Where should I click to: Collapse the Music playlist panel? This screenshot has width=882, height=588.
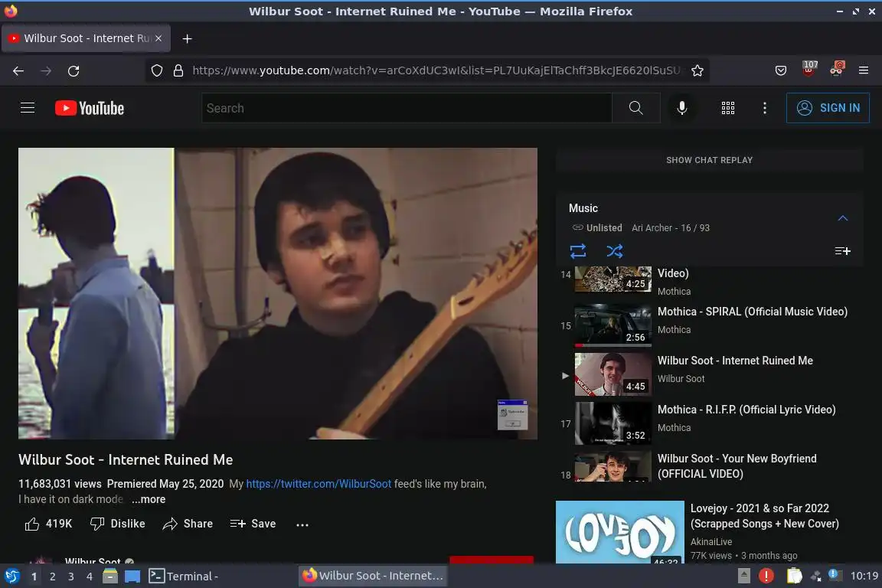(x=843, y=218)
